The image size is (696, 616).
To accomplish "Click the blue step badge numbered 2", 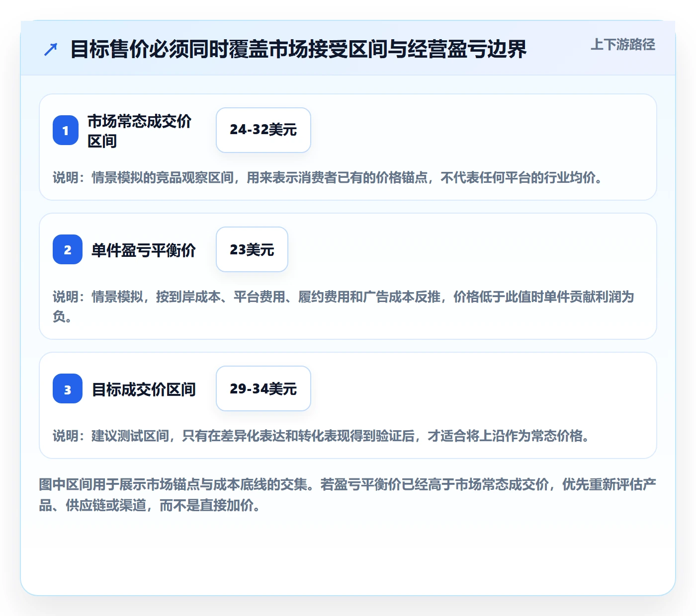I will [68, 249].
